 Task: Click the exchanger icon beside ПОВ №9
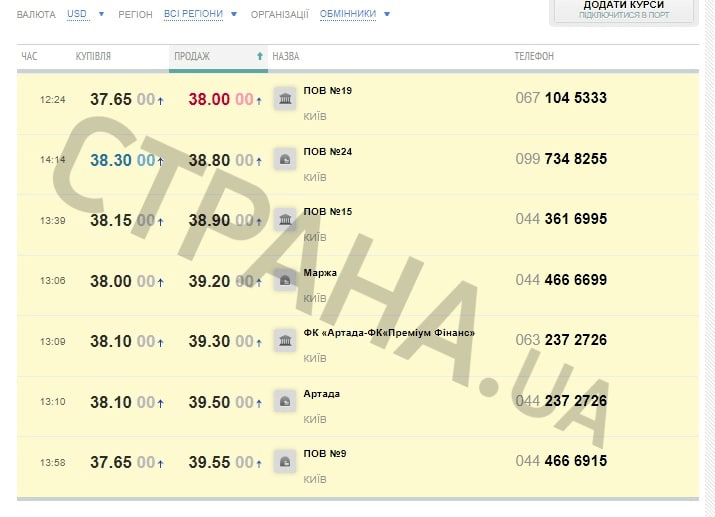click(x=285, y=462)
